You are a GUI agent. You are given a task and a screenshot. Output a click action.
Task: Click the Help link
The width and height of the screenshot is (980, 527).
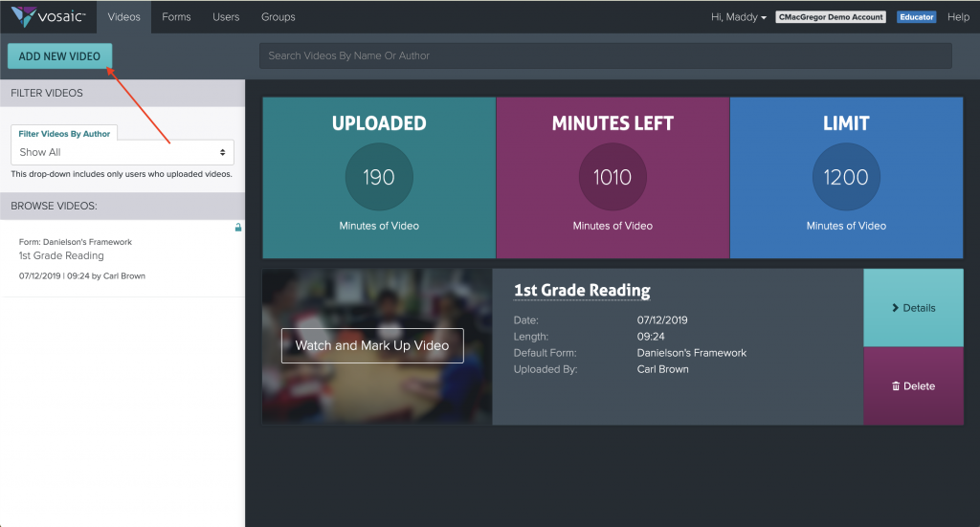coord(958,17)
